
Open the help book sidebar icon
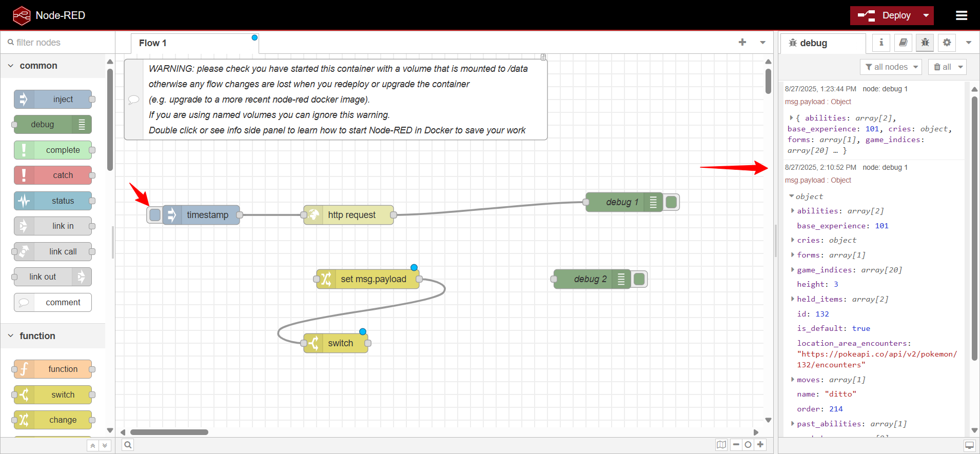[x=903, y=43]
